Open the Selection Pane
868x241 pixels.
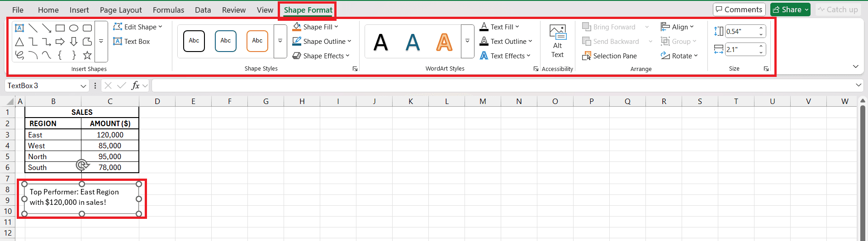(609, 56)
